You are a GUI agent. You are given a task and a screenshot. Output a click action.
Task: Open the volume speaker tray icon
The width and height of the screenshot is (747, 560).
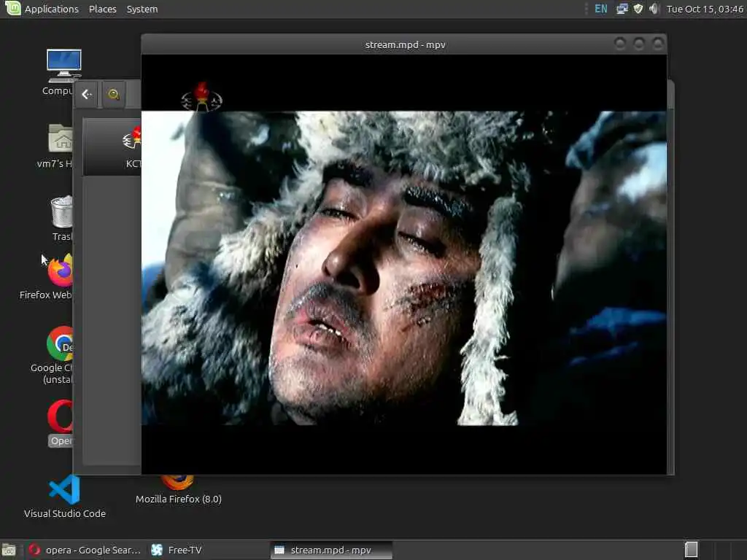click(654, 9)
